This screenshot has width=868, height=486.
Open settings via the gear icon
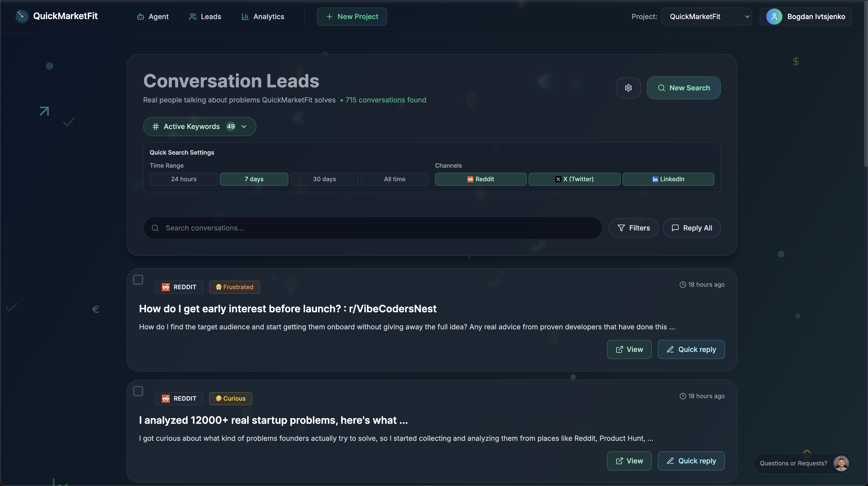(x=628, y=88)
